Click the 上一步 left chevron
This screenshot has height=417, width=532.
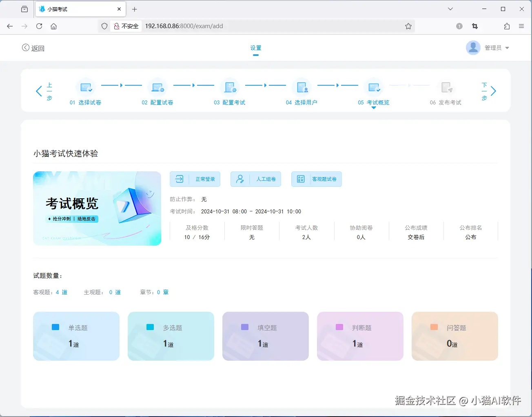pyautogui.click(x=39, y=91)
